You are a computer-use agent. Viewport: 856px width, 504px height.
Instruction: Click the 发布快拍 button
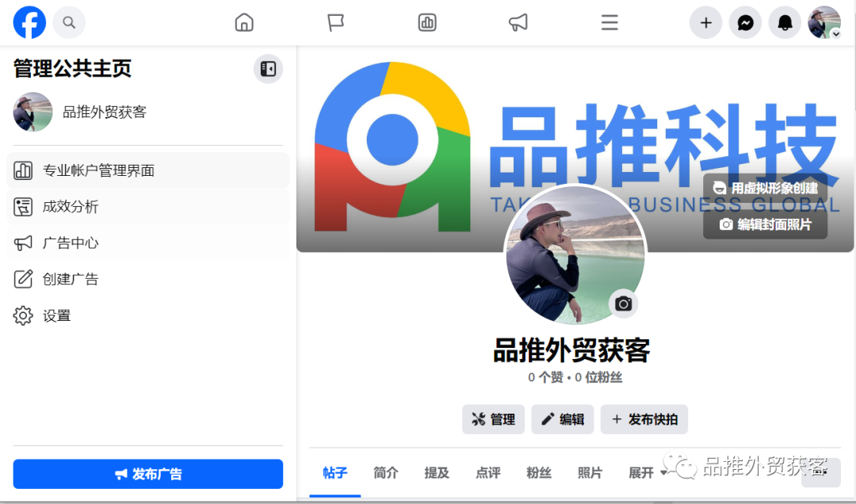(x=644, y=419)
